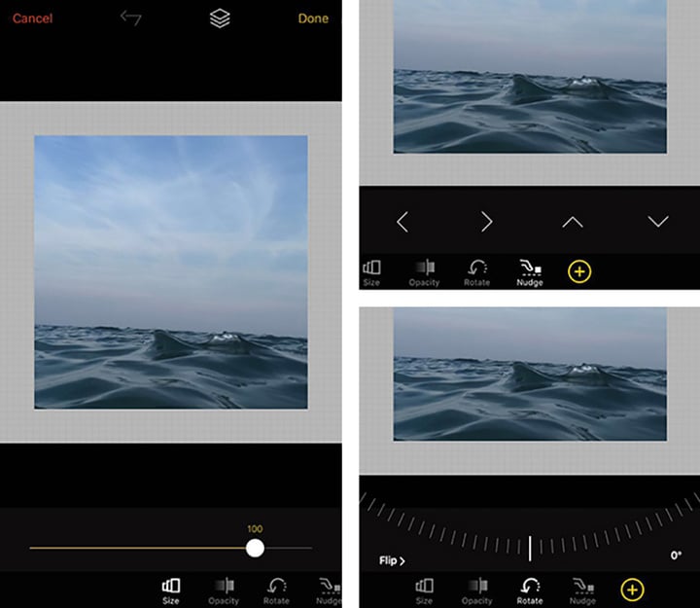Screen dimensions: 700x608
Task: Tap highlighted Rotate tool in bottom-right screen
Action: pyautogui.click(x=530, y=591)
